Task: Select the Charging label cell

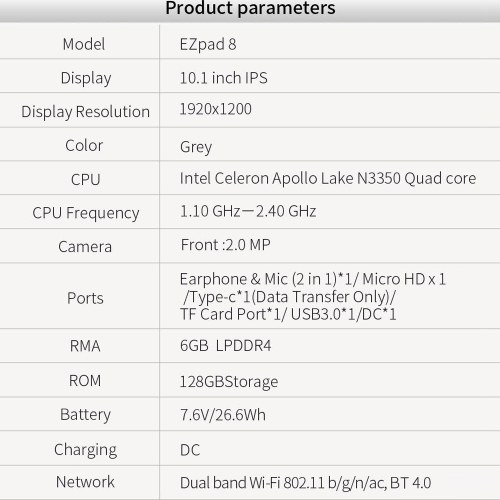Action: (x=80, y=448)
